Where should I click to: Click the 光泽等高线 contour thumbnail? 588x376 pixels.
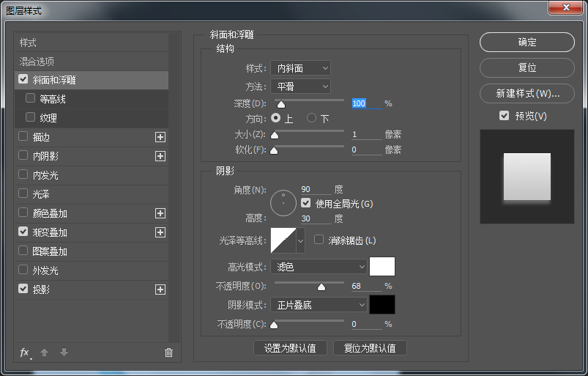(x=283, y=240)
